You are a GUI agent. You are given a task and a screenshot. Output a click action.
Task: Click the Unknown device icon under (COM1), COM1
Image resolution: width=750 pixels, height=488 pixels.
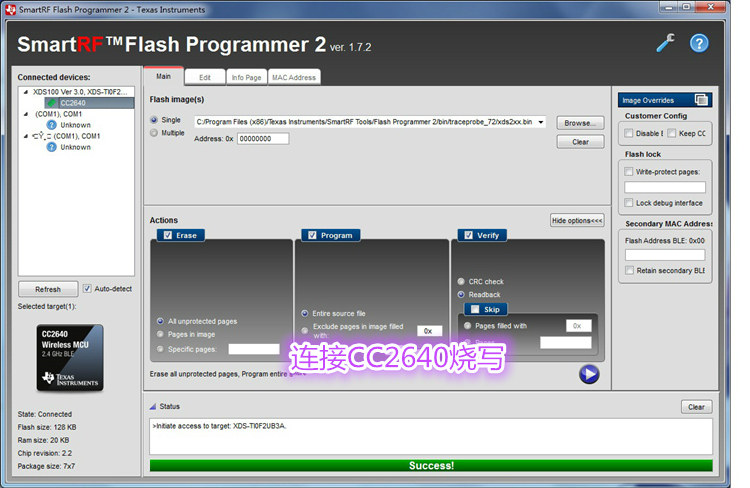pos(52,125)
